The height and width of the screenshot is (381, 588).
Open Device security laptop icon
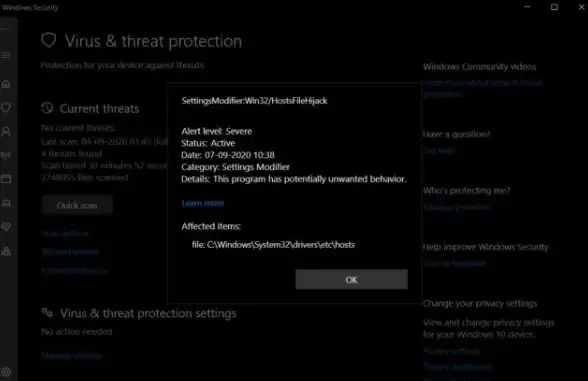pyautogui.click(x=6, y=203)
